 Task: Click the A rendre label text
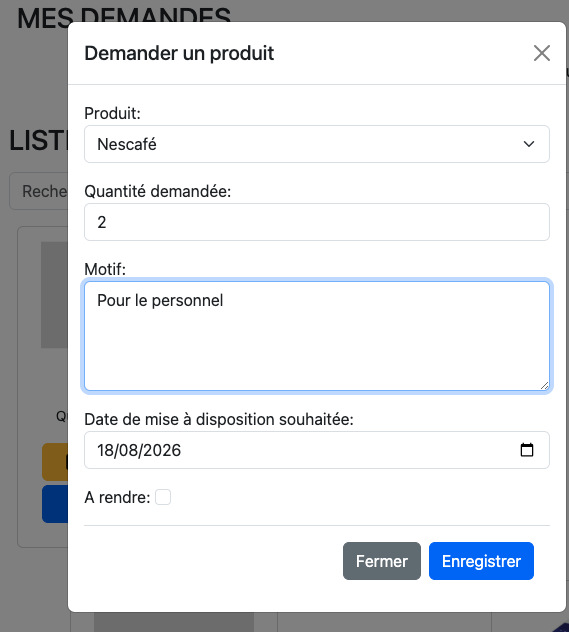tap(117, 497)
